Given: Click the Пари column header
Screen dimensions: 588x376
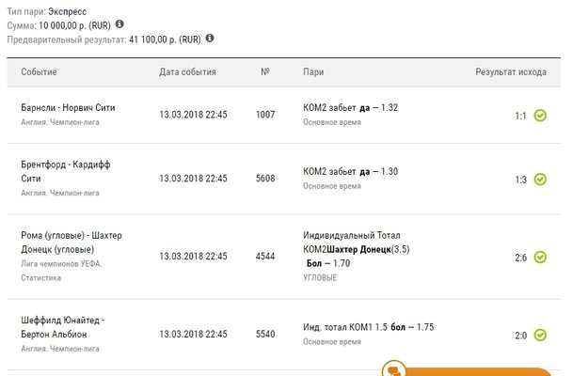Looking at the screenshot, I should click(x=313, y=72).
